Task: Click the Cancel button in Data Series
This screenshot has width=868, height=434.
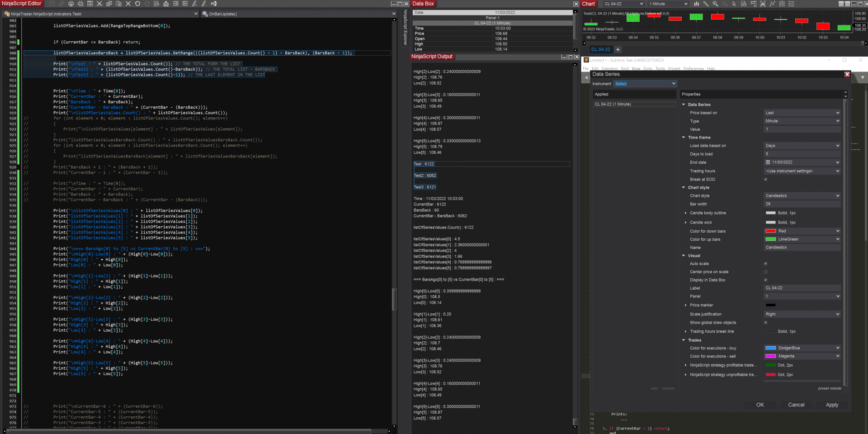Action: tap(796, 405)
